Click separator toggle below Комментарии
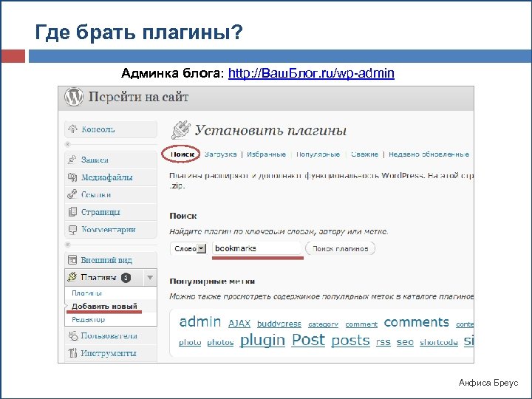Screen dimensions: 532x399 click(x=68, y=245)
